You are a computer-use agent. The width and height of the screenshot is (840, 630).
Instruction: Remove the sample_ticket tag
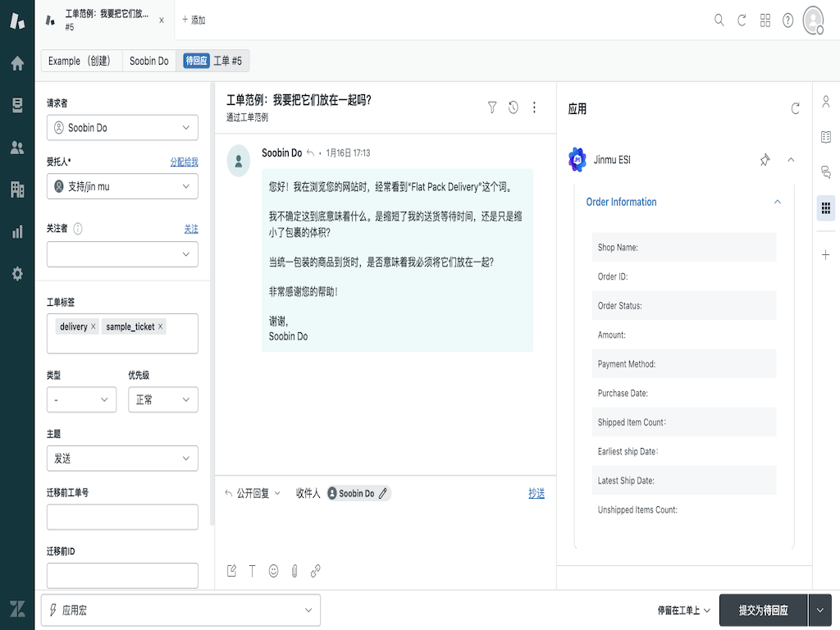(161, 326)
